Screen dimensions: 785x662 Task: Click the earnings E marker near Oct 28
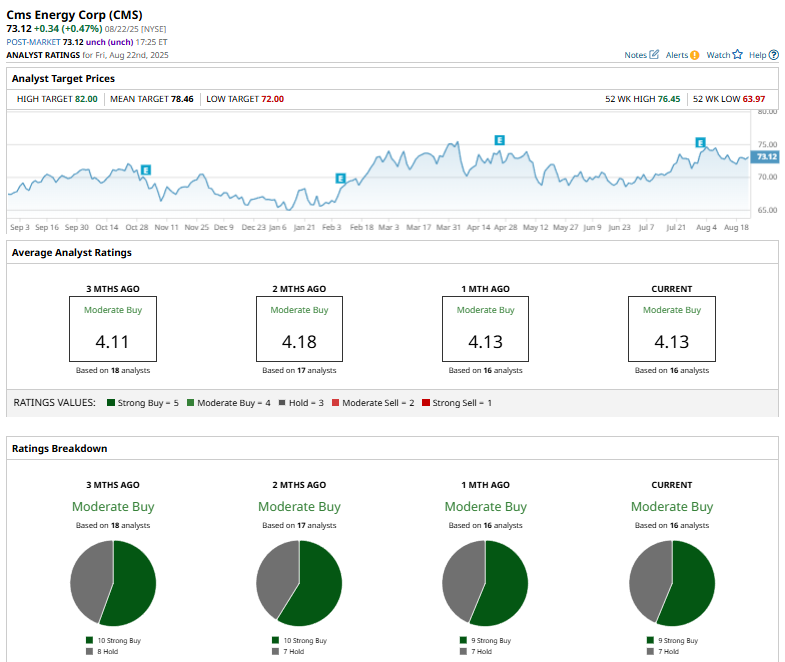[146, 170]
